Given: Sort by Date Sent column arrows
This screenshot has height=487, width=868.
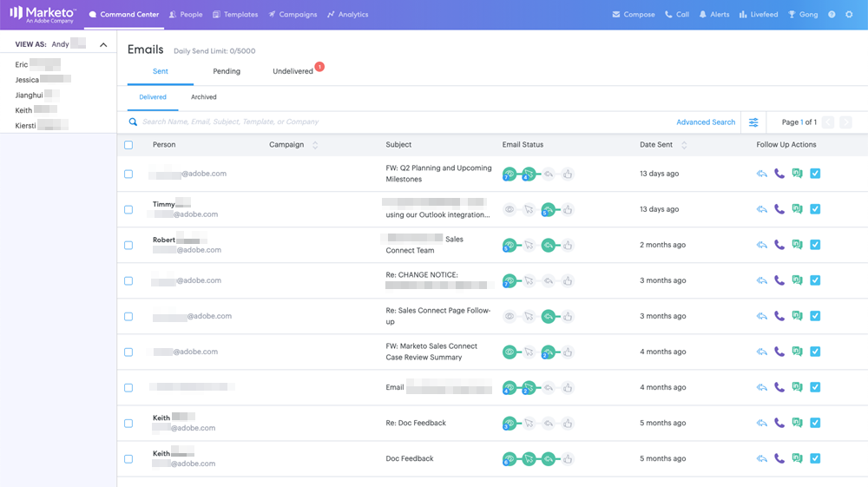Looking at the screenshot, I should [x=684, y=145].
